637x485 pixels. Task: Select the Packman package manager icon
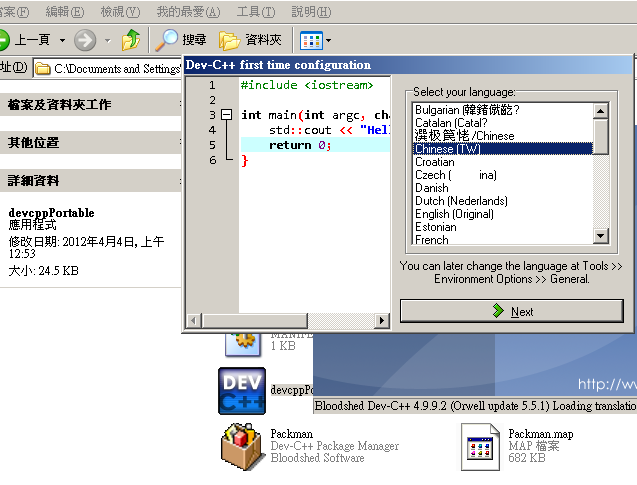242,446
